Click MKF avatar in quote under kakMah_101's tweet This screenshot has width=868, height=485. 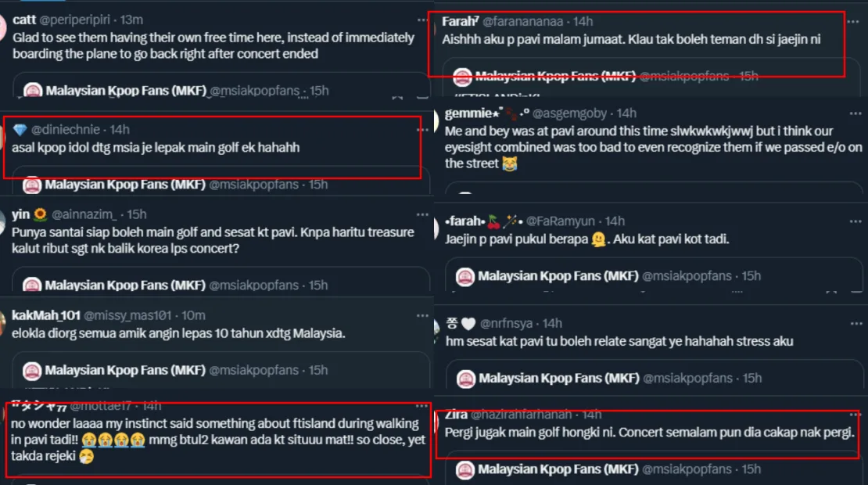[33, 370]
